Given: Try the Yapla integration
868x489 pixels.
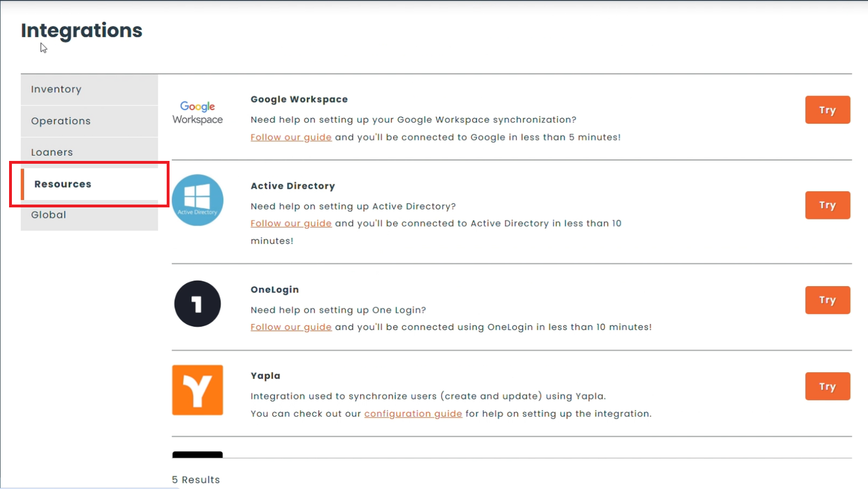Looking at the screenshot, I should (x=827, y=386).
